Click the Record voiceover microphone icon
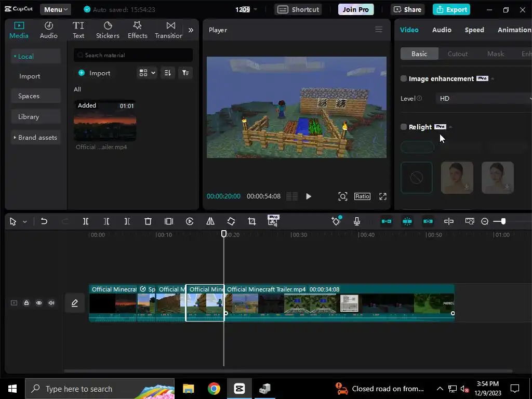 tap(356, 221)
